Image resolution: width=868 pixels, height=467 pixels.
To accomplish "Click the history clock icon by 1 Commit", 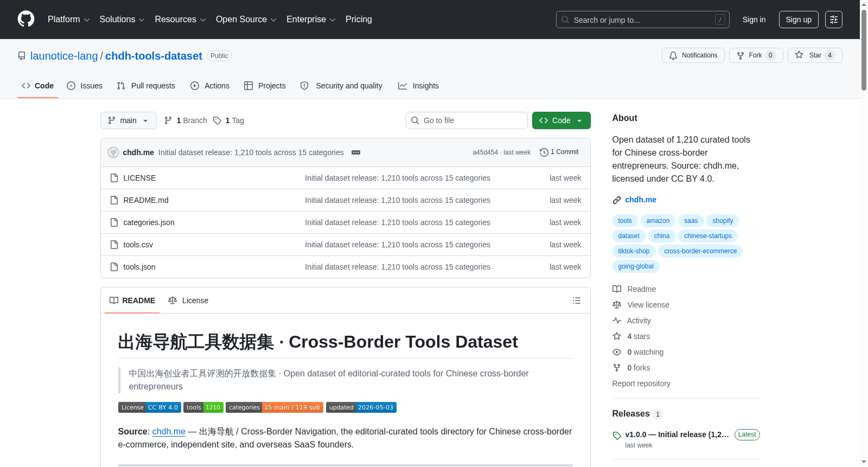I will pos(544,152).
